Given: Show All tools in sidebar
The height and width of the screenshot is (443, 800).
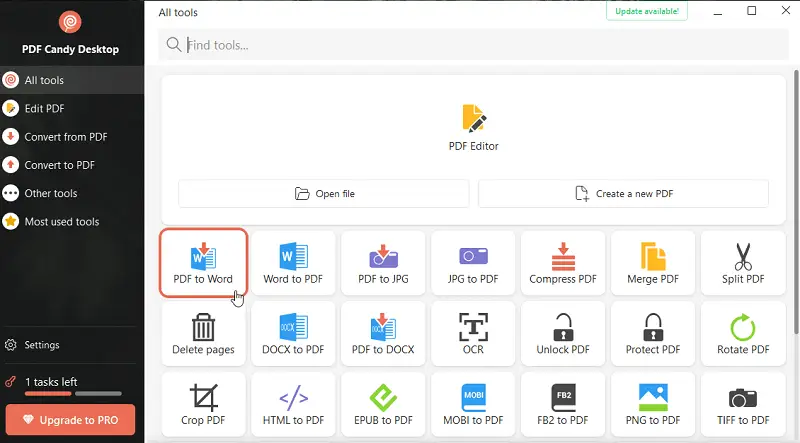Looking at the screenshot, I should [72, 80].
